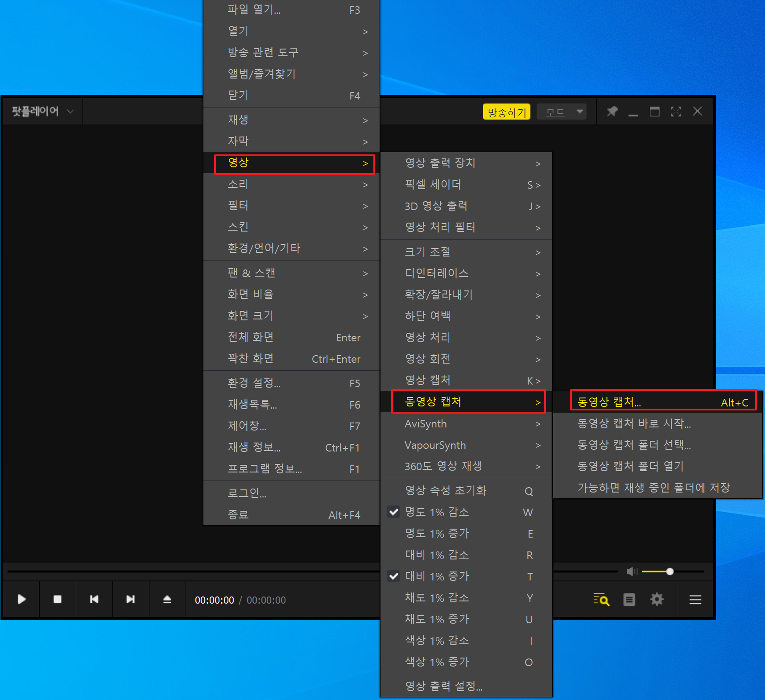
Task: Expand 크기 조절 submenu
Action: (x=466, y=252)
